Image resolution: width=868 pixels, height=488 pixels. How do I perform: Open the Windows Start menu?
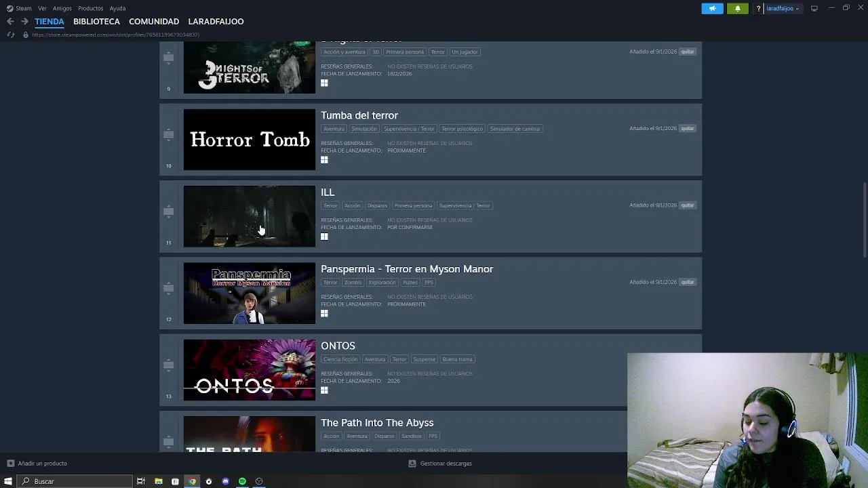pyautogui.click(x=8, y=481)
